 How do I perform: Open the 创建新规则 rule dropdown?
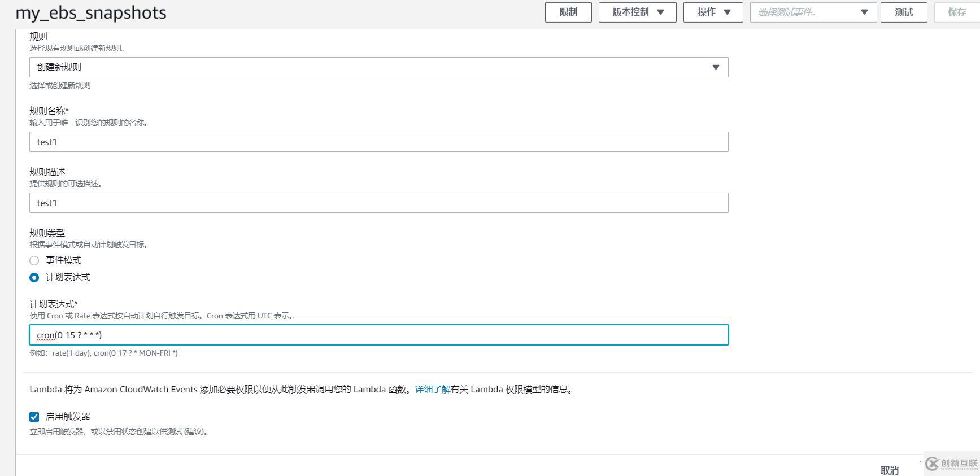point(378,67)
